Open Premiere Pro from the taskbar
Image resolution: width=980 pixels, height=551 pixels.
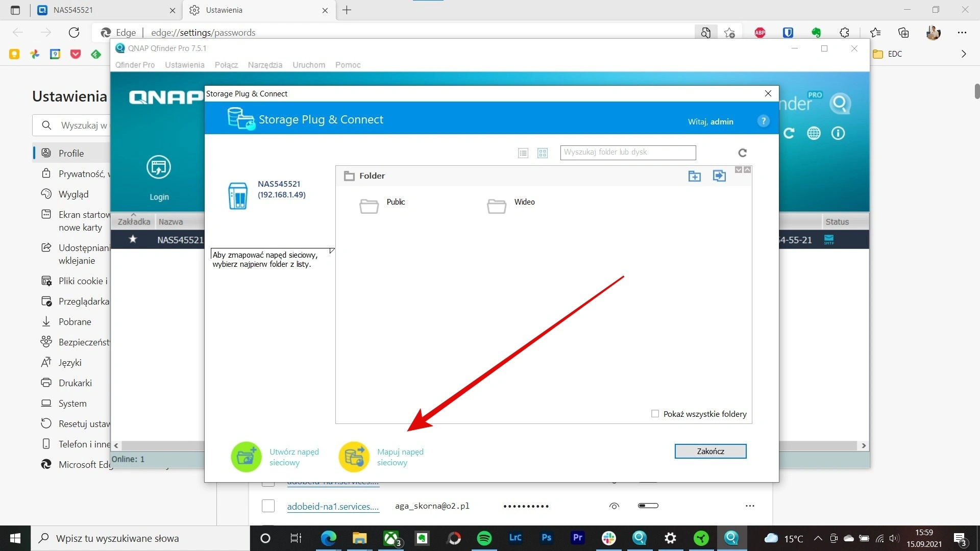pyautogui.click(x=578, y=538)
